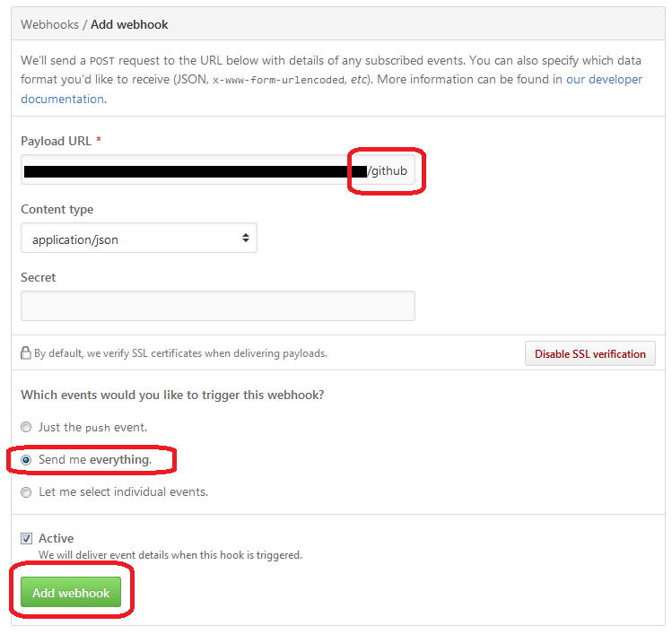Click the 'Send me everything' label text
The height and width of the screenshot is (643, 672).
click(95, 460)
